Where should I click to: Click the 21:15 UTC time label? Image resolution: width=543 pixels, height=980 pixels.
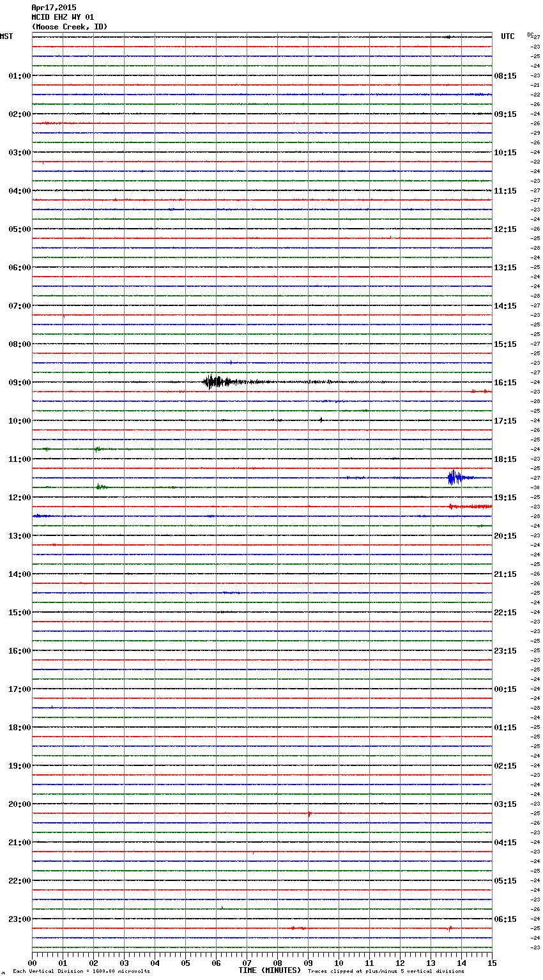coord(505,574)
